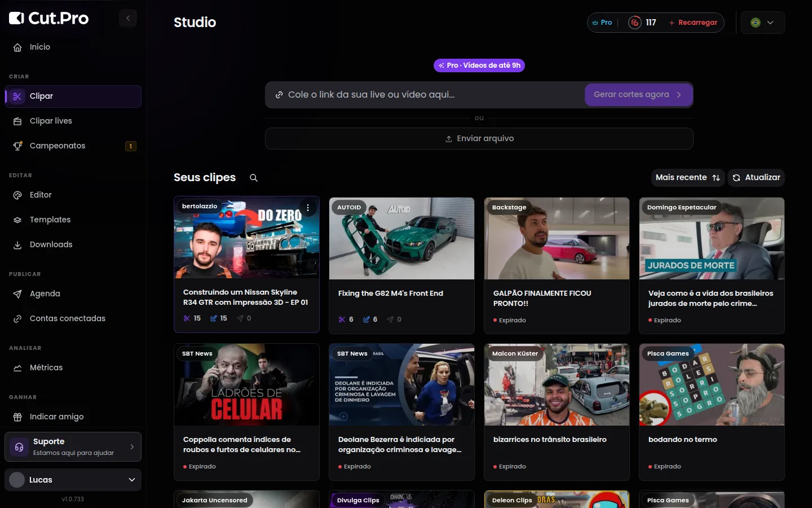Click the Lucas avatar circle
The image size is (812, 508).
click(x=17, y=480)
